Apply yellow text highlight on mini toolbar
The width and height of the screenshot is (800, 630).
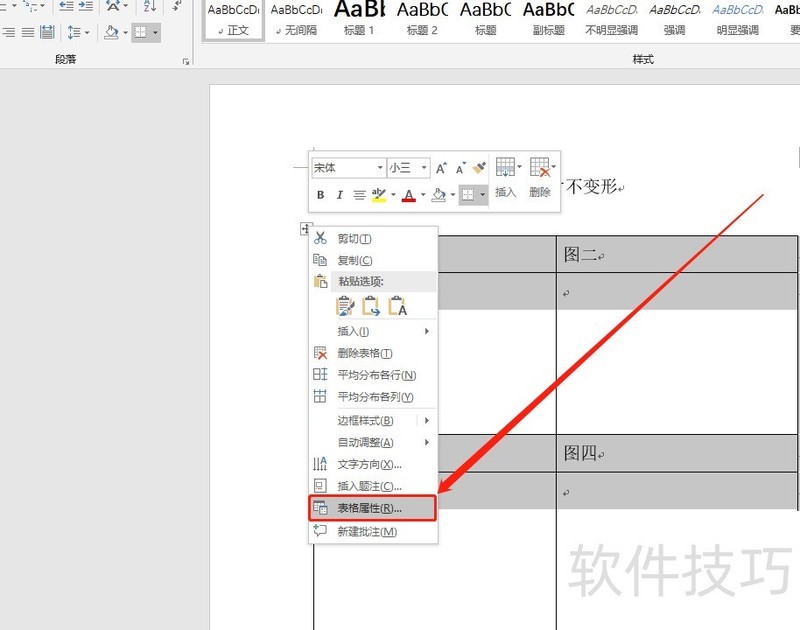point(379,195)
